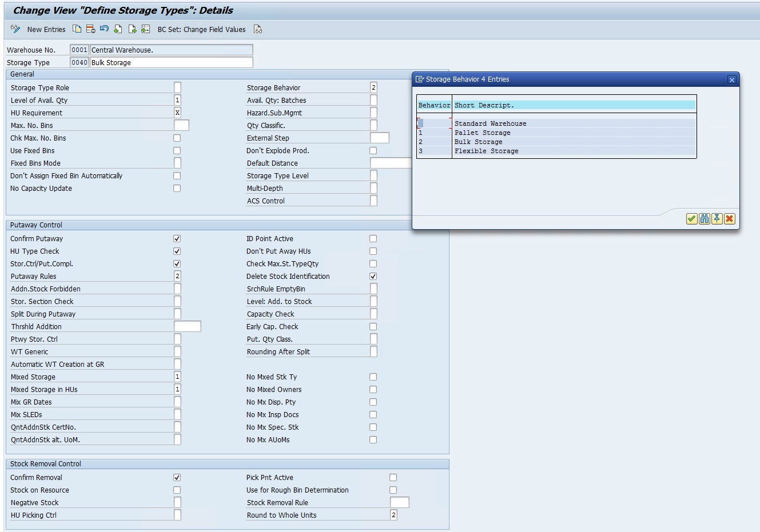This screenshot has width=760, height=532.
Task: Enable the Capacity Check checkbox
Action: (373, 313)
